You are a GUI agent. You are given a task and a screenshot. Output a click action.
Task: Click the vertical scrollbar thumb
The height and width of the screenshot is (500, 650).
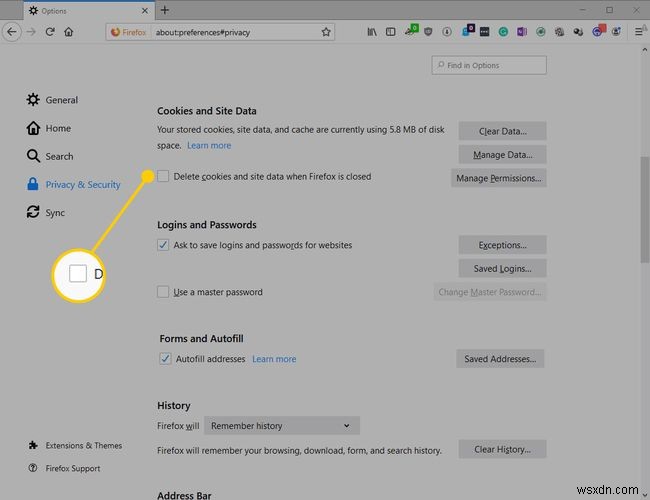(x=645, y=209)
